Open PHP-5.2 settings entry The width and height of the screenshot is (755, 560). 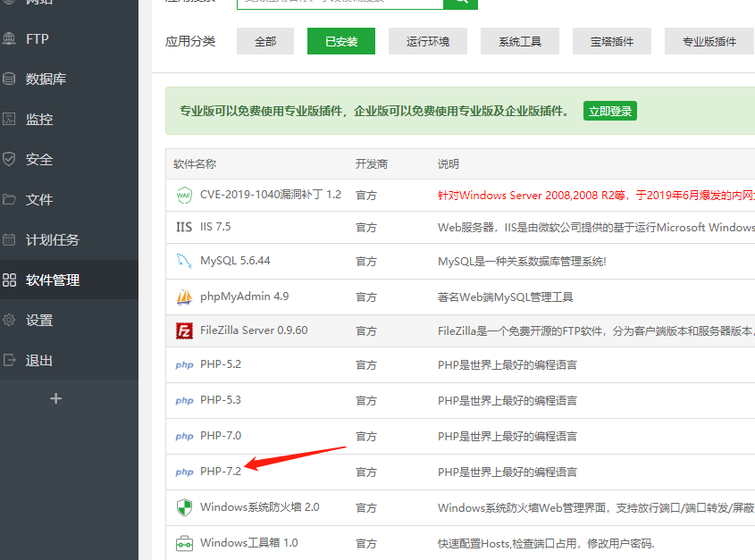click(221, 364)
